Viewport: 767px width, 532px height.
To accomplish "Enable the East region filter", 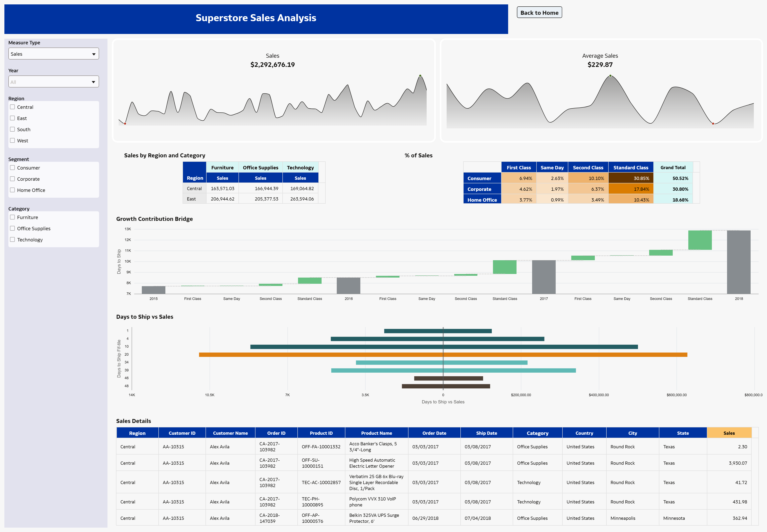I will click(12, 118).
